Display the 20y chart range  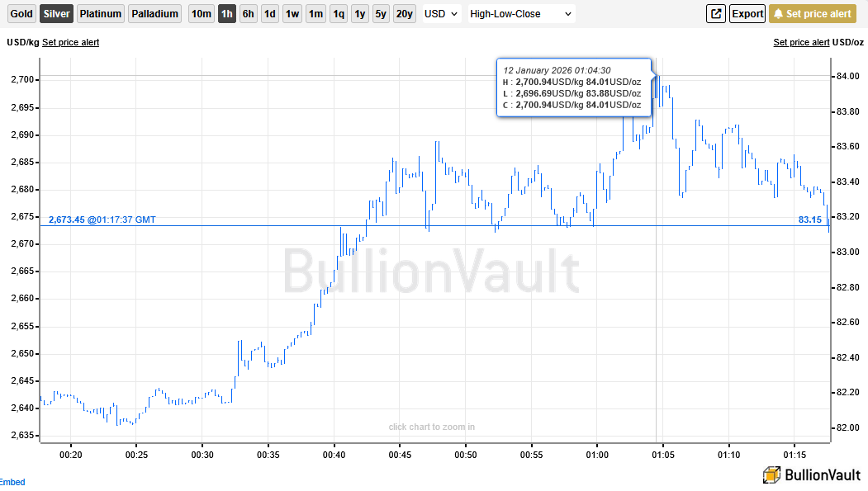click(405, 14)
